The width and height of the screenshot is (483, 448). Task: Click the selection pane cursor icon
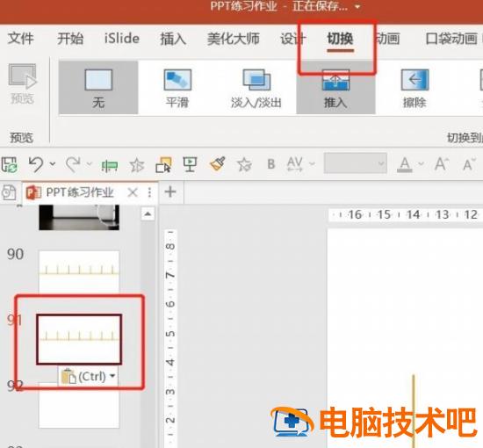163,165
